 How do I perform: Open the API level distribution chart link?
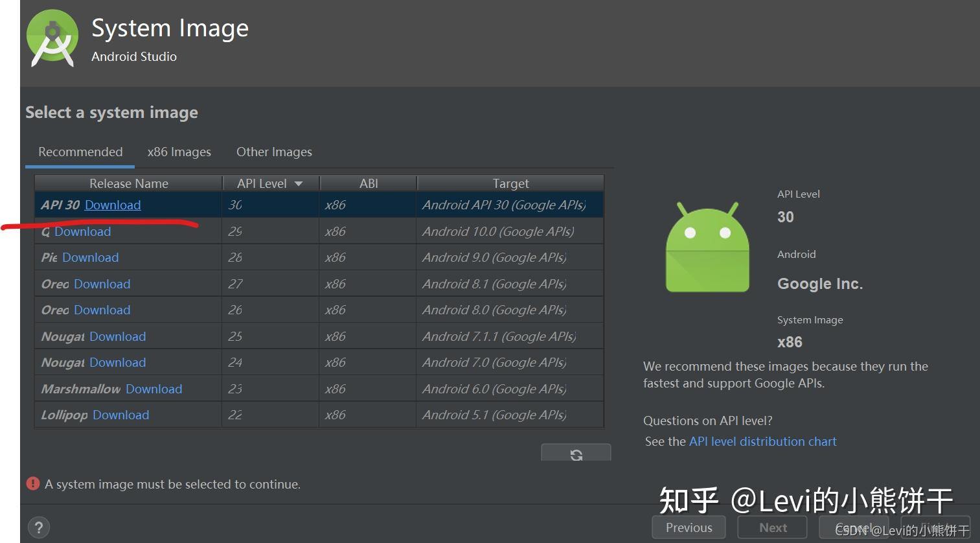click(x=762, y=441)
